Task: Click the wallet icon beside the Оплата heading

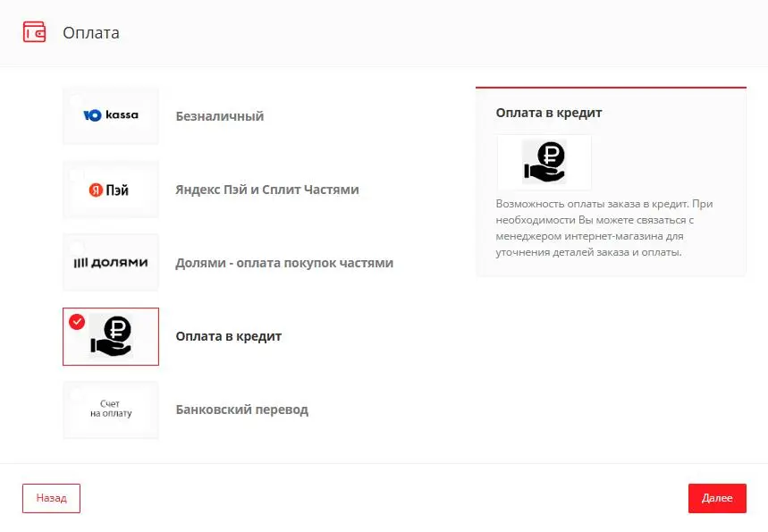Action: (34, 32)
